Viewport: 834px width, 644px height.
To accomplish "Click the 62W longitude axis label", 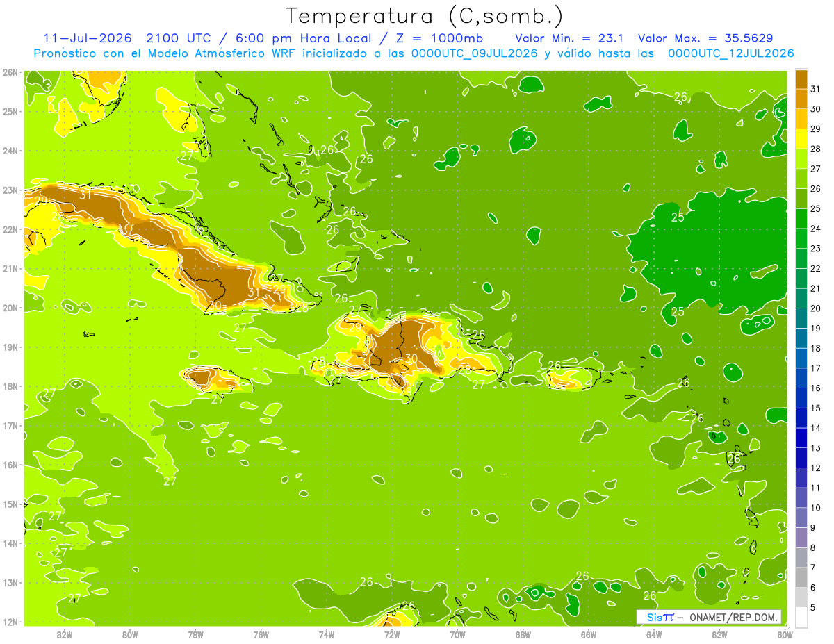I will pos(719,634).
